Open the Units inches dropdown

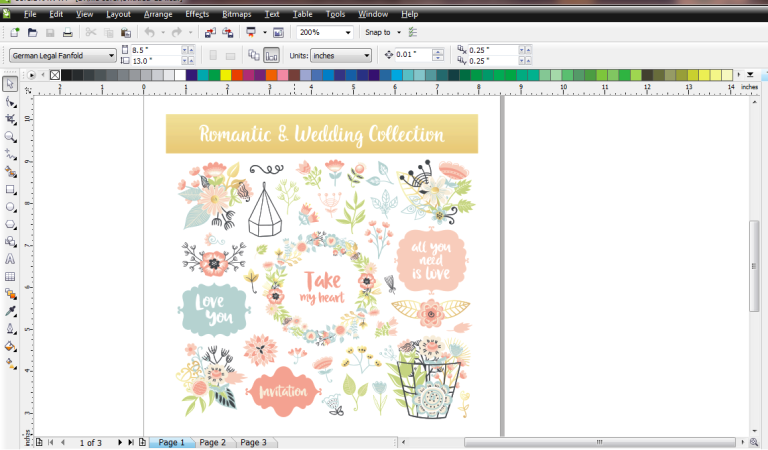click(340, 55)
